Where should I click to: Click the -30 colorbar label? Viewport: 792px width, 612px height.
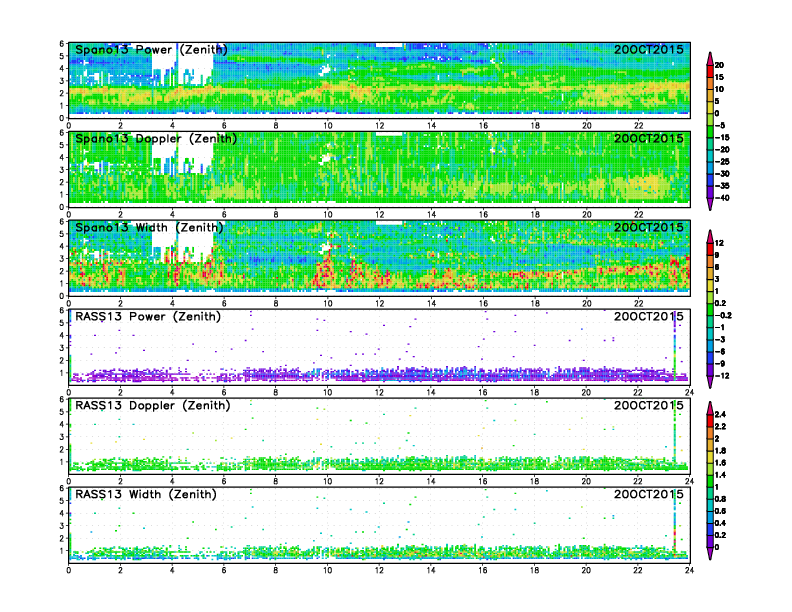pos(722,174)
